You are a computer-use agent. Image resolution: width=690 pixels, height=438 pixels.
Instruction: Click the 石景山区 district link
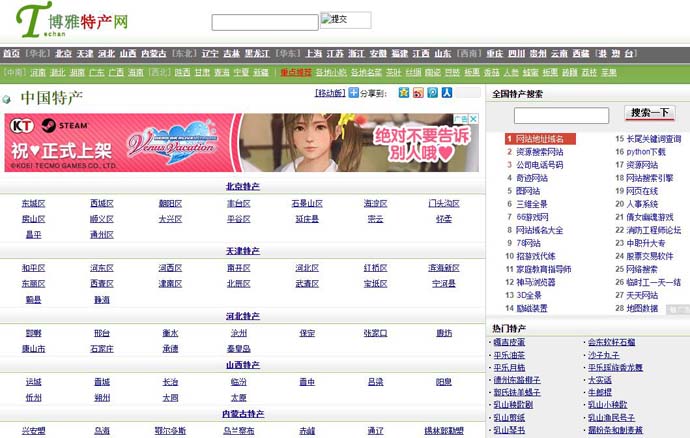307,203
